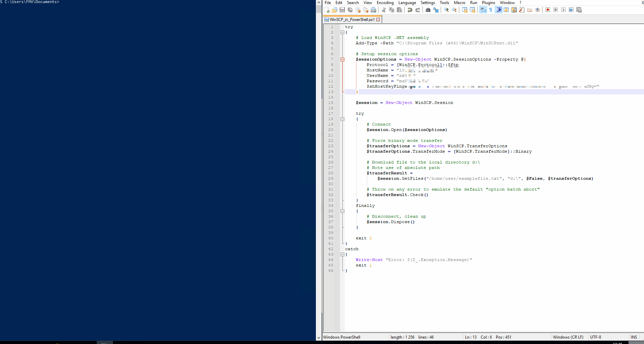Close the WinSCP_in_PowerShell.ps1 tab
Viewport: 644px width, 344px height.
378,20
